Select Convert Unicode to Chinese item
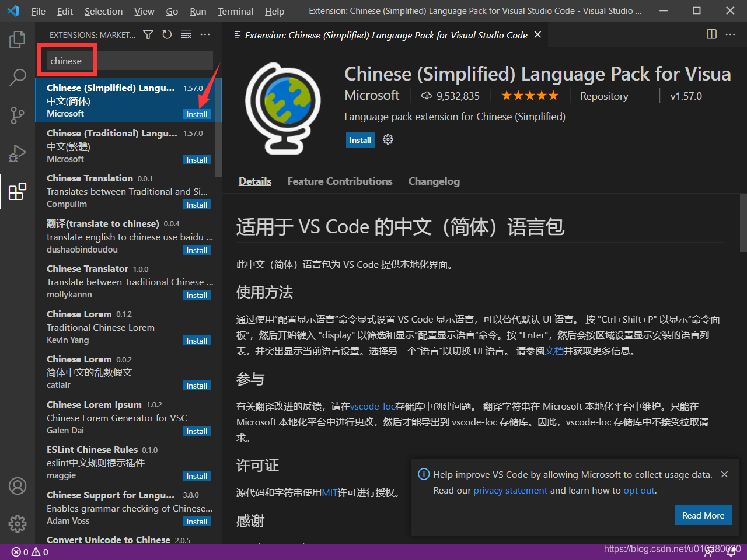The width and height of the screenshot is (747, 560). tap(128, 538)
